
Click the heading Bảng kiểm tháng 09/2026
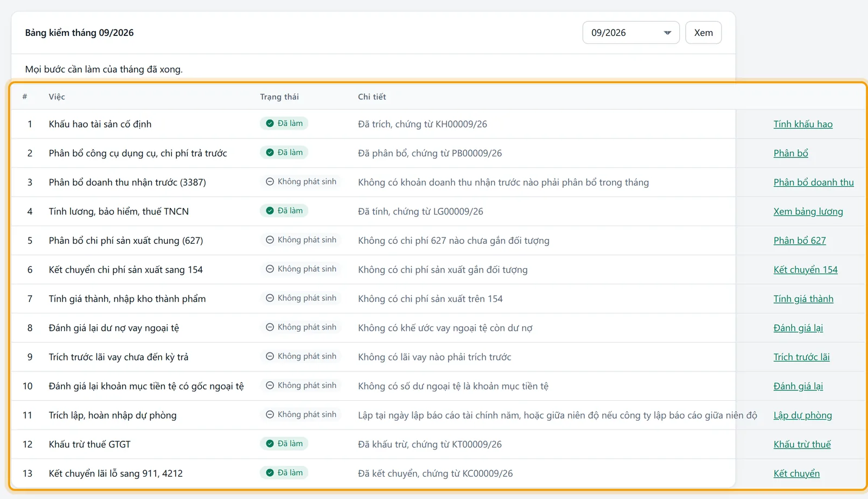tap(79, 33)
